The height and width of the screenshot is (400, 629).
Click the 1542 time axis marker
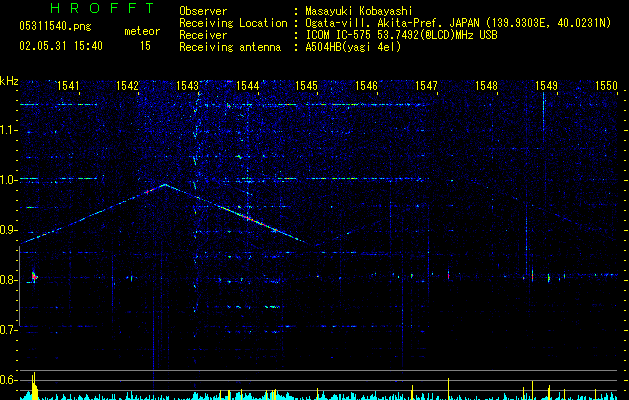tap(127, 86)
